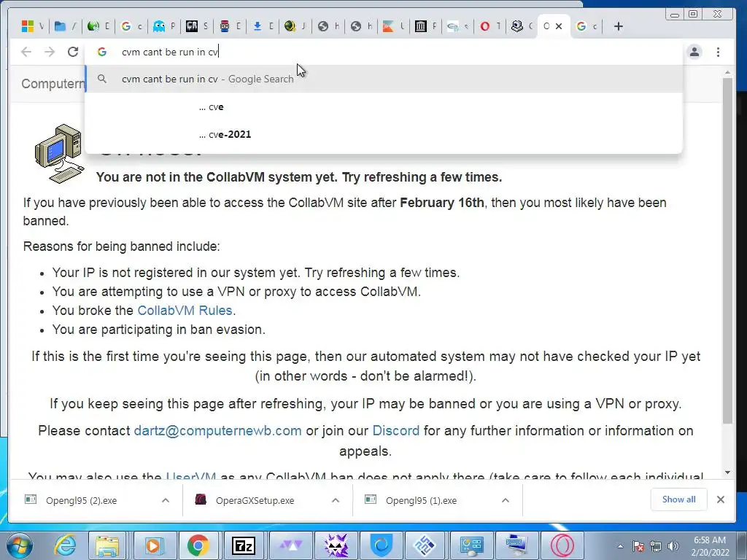Expand options for OperaGXSetup.exe download
Viewport: 747px width, 560px height.
tap(336, 500)
